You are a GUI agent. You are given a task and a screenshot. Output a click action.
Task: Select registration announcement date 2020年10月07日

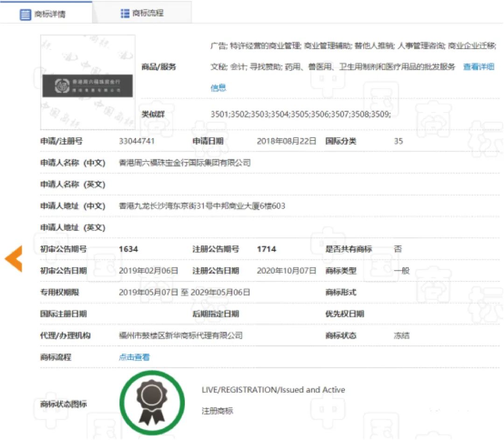(286, 271)
